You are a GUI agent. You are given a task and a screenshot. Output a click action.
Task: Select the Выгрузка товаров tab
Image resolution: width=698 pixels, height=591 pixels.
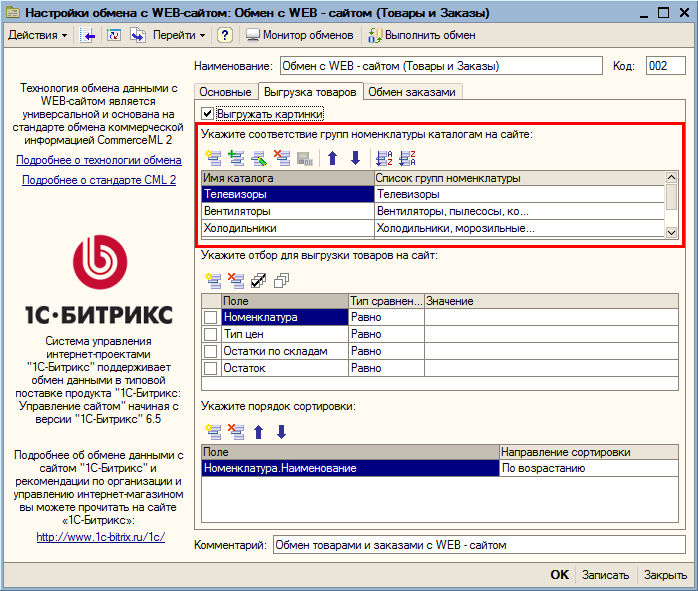[310, 92]
